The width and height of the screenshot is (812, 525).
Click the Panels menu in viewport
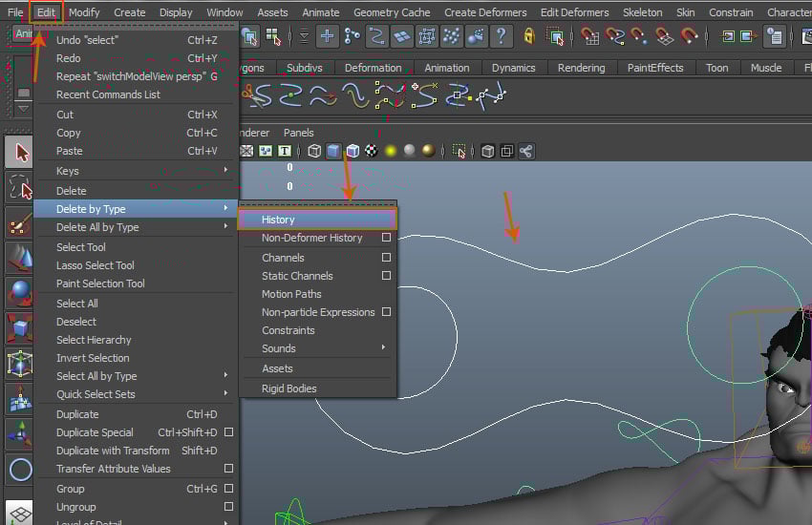click(299, 133)
